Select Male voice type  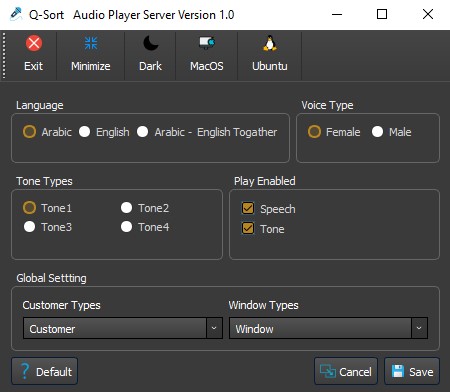pos(377,132)
